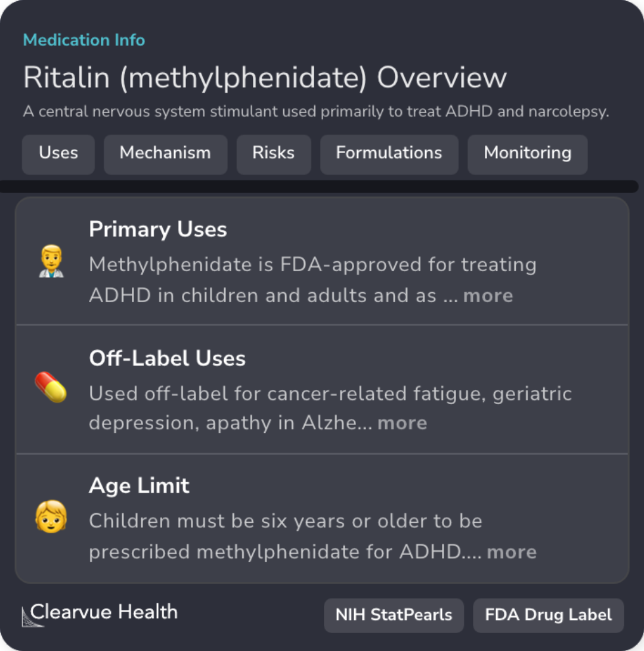This screenshot has width=644, height=651.
Task: Click the Medication Info category label
Action: click(84, 41)
